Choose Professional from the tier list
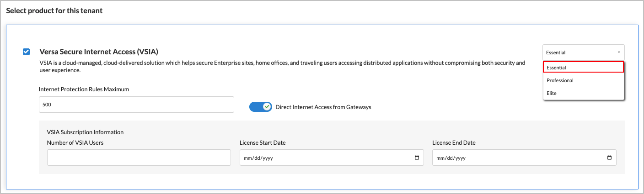This screenshot has height=194, width=644. pyautogui.click(x=560, y=80)
